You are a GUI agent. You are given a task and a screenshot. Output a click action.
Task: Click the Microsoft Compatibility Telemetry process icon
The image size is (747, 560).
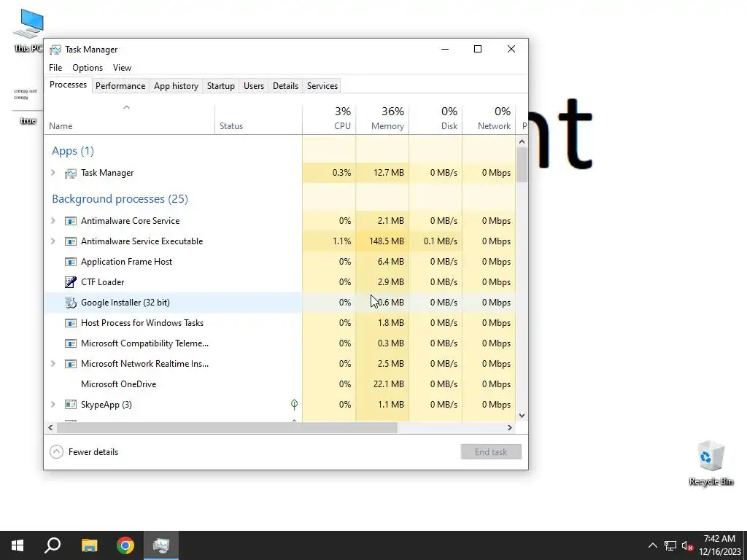pyautogui.click(x=71, y=343)
